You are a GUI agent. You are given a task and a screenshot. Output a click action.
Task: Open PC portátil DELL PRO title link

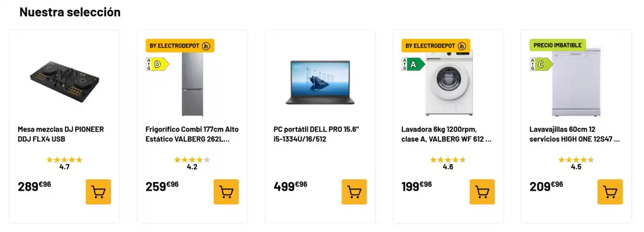click(316, 134)
